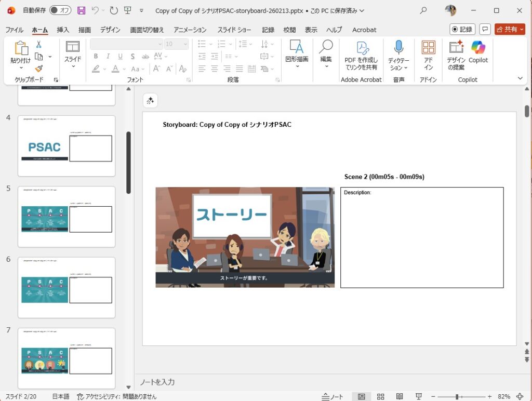Open Copilot from the ribbon
532x401 pixels.
pos(478,48)
